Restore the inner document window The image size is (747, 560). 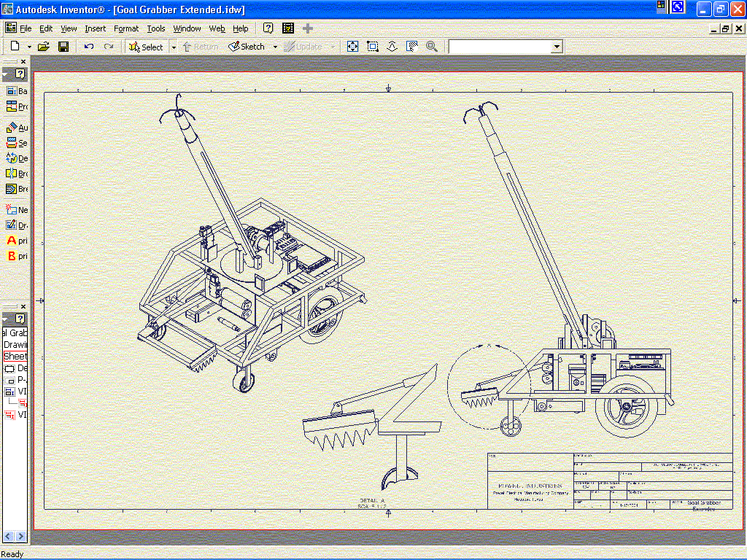coord(725,28)
